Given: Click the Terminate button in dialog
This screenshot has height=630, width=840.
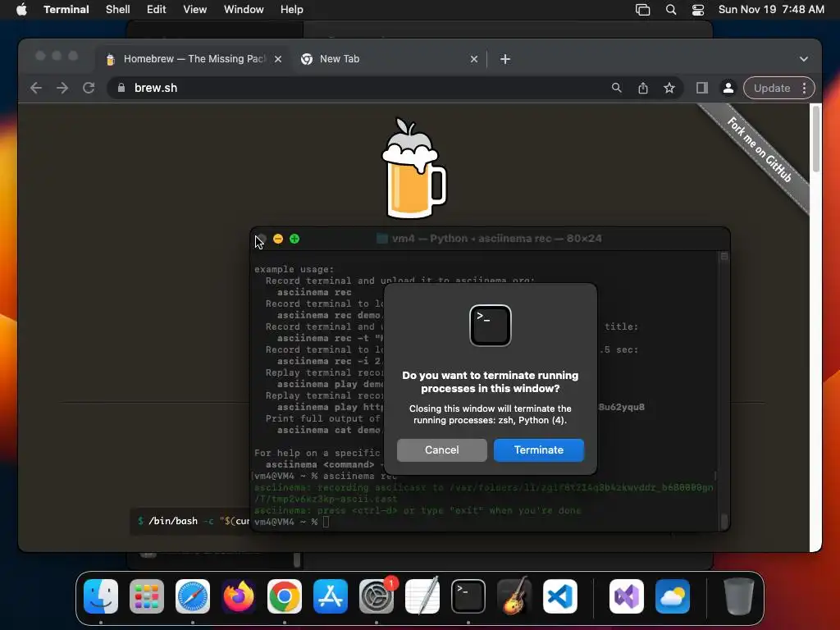Looking at the screenshot, I should click(538, 450).
